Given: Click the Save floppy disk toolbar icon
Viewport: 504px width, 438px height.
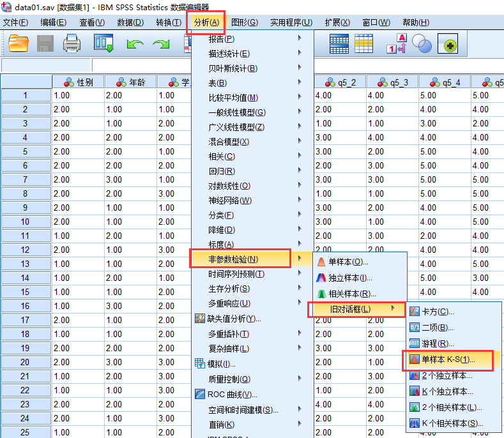Looking at the screenshot, I should tap(45, 43).
